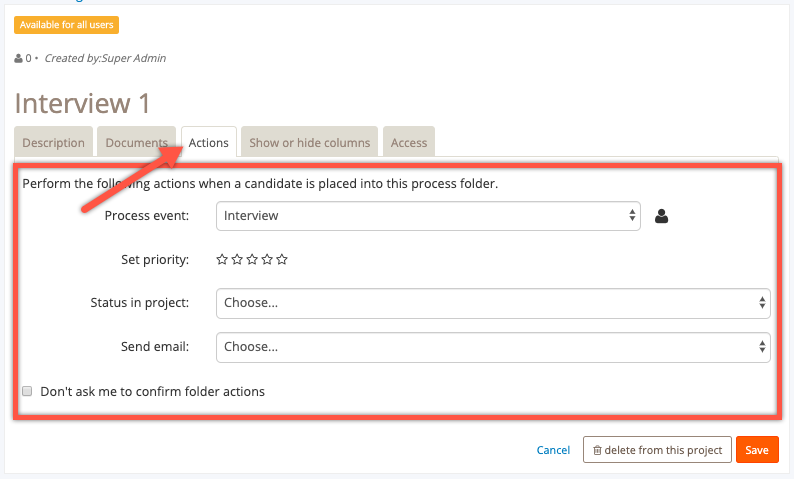Set priority to one star
794x479 pixels.
pyautogui.click(x=222, y=259)
